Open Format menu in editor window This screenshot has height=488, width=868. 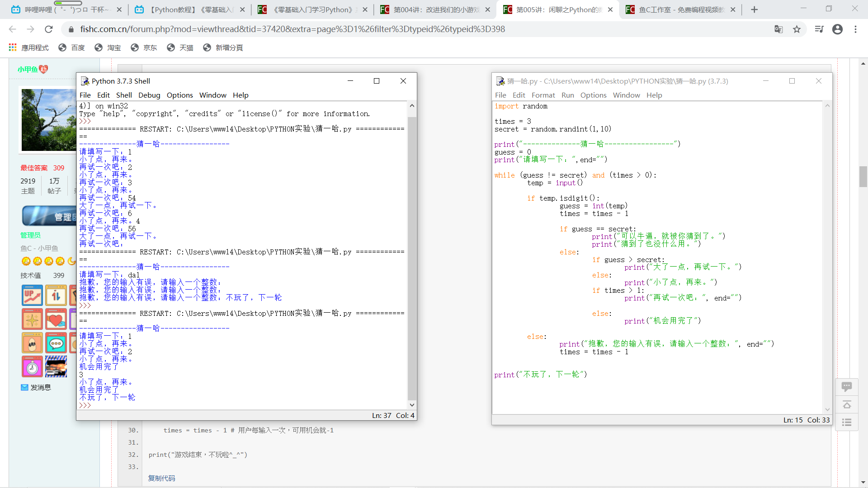543,95
